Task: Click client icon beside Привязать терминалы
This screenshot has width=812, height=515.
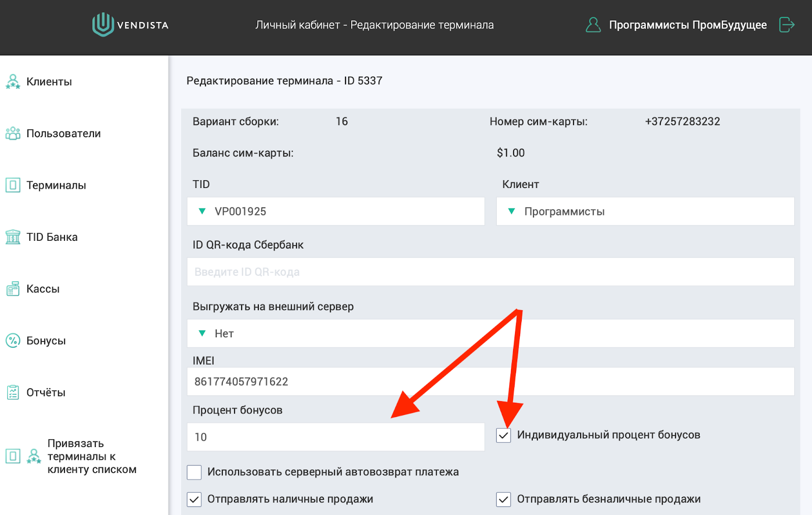Action: pos(34,456)
